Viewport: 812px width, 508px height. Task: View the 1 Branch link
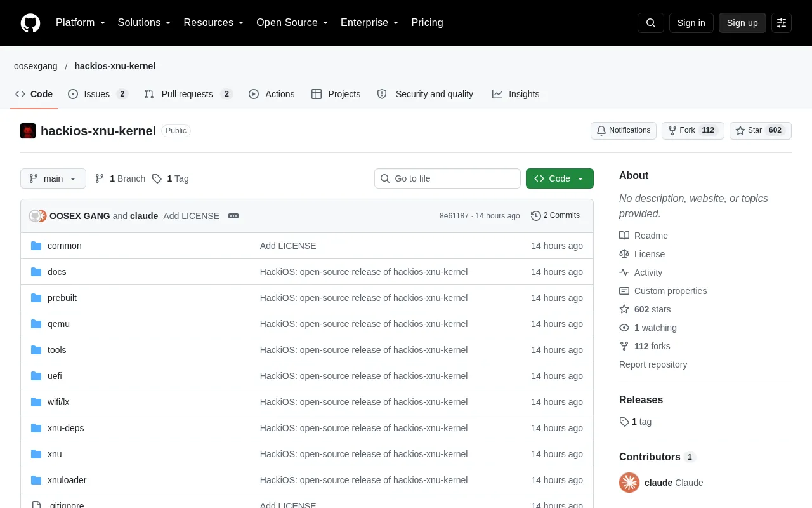(x=120, y=178)
